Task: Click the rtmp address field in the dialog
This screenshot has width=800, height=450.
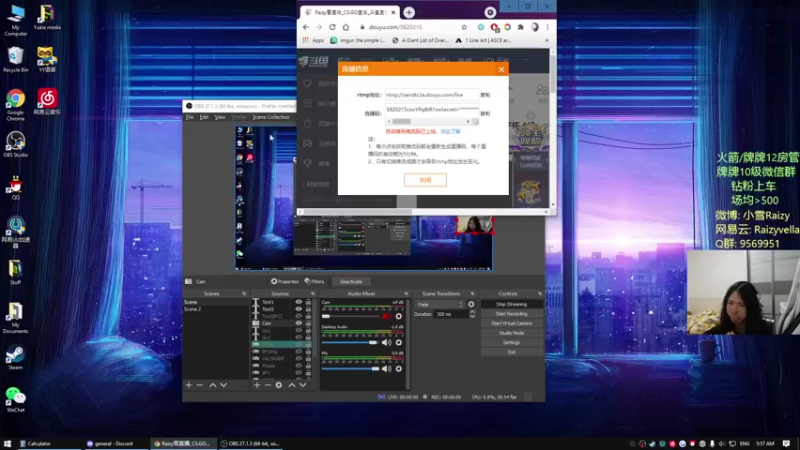Action: tap(432, 95)
